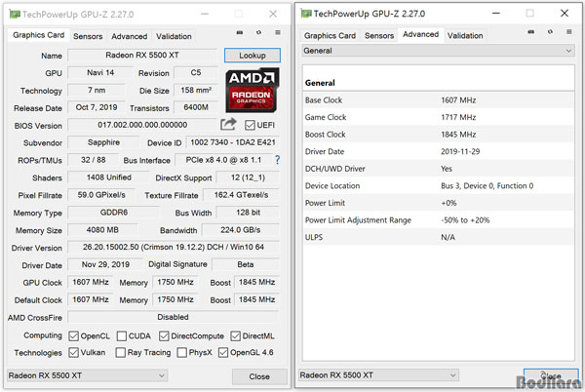Switch to Advanced tab in left window

tap(130, 36)
